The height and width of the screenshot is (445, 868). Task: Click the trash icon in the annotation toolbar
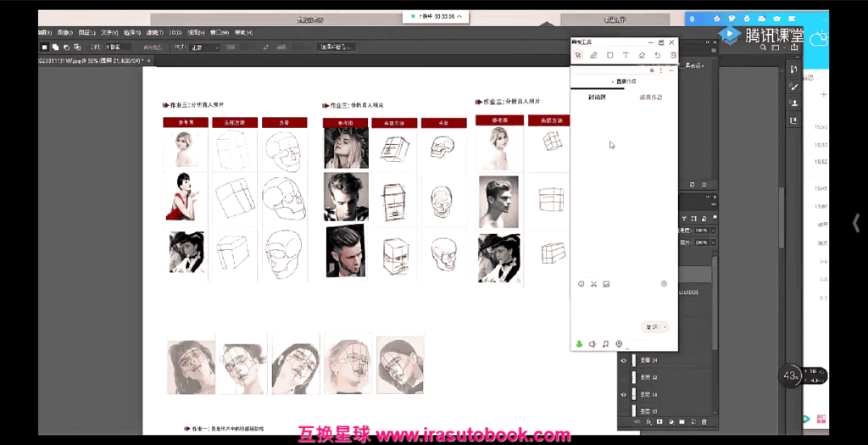pos(673,55)
